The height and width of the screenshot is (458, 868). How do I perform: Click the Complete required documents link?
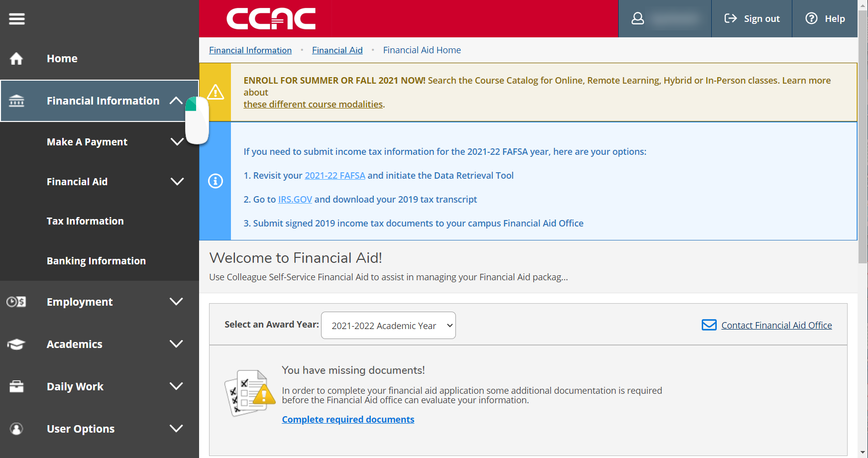(348, 419)
